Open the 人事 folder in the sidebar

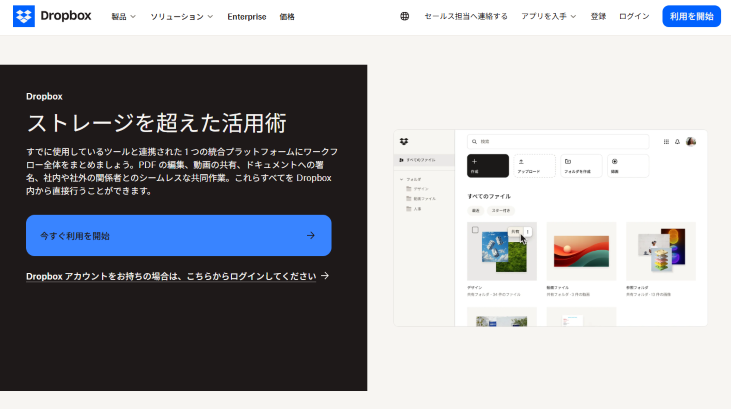pyautogui.click(x=414, y=209)
